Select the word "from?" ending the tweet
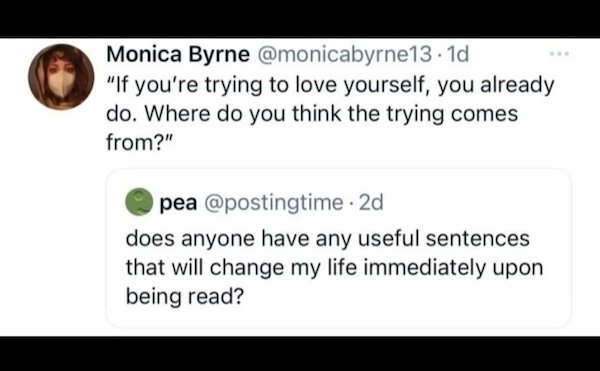Viewport: 600px width, 371px height. [135, 142]
